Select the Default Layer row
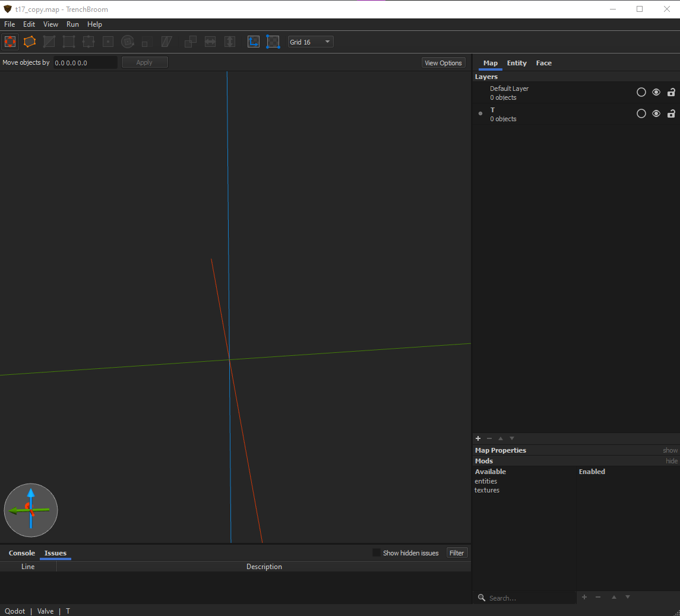The height and width of the screenshot is (616, 680). (x=576, y=93)
